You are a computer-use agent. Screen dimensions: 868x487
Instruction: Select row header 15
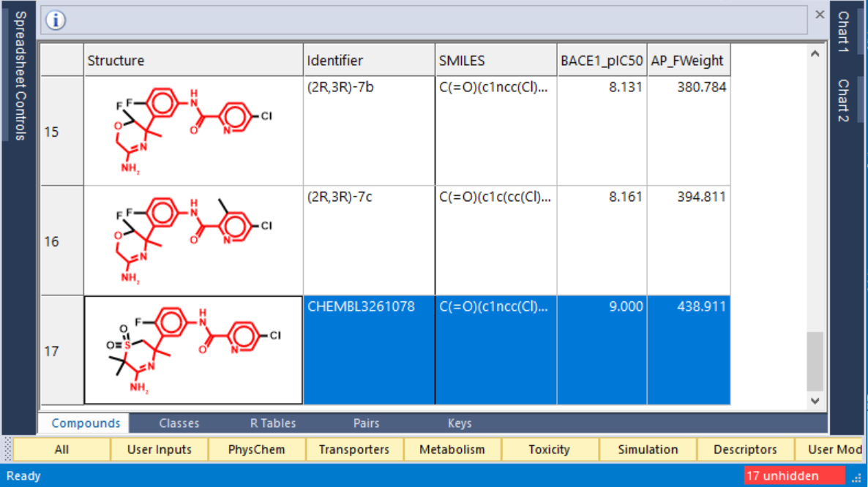(62, 132)
